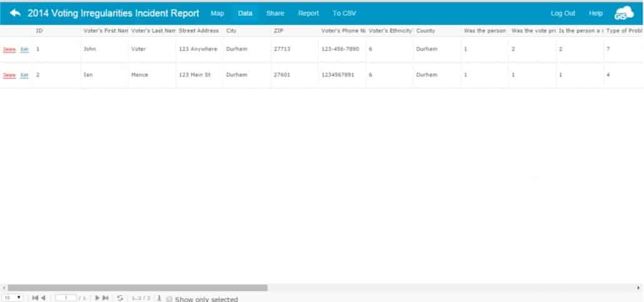Open the Data tab
The width and height of the screenshot is (644, 302).
245,13
